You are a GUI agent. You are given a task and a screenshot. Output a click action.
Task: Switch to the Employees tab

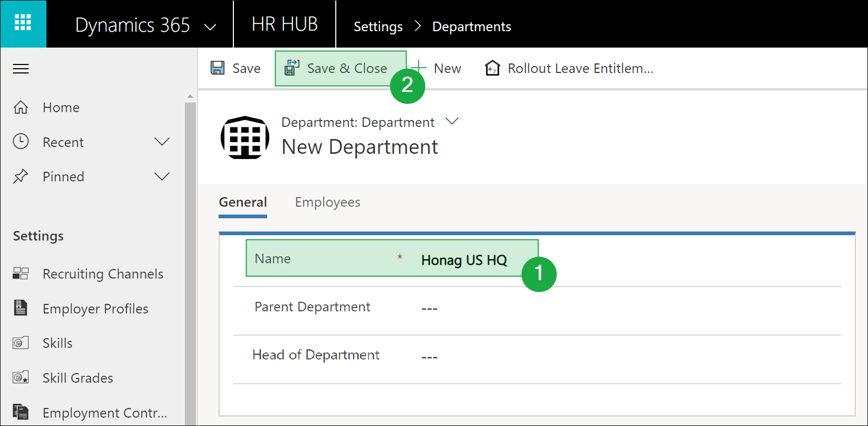click(327, 202)
